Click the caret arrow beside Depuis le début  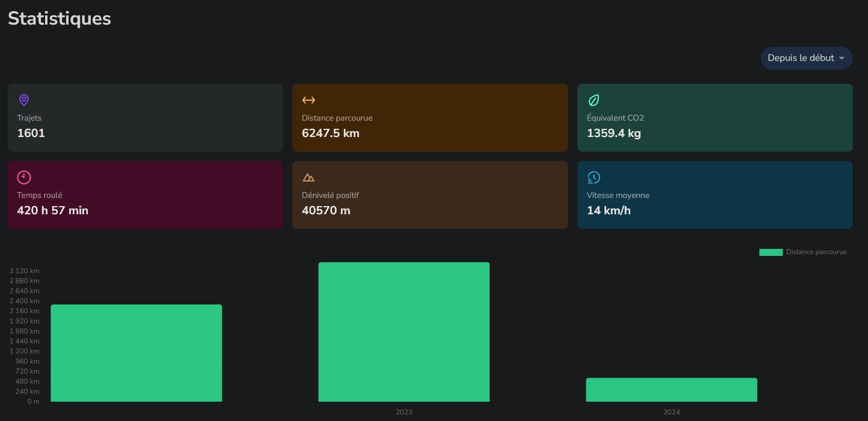click(842, 59)
